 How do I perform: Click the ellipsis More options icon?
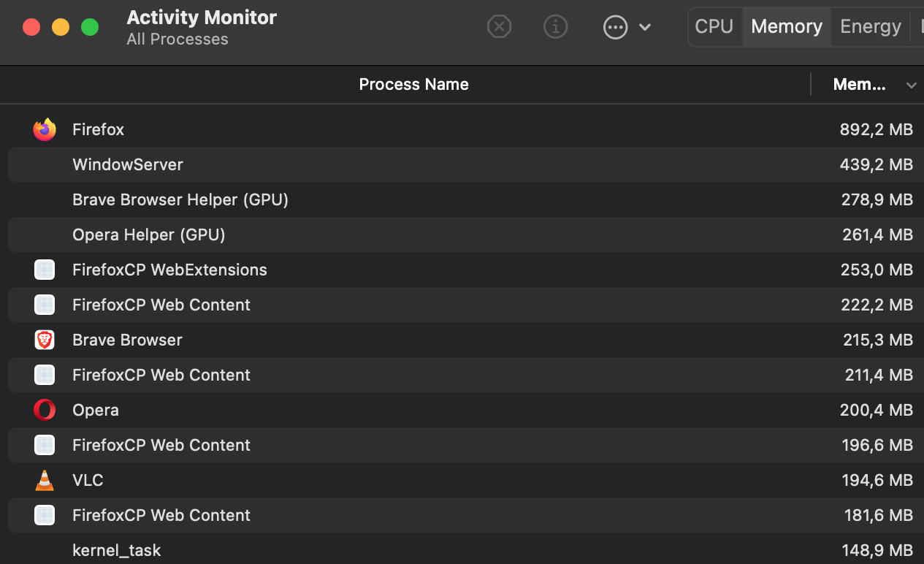pos(616,27)
